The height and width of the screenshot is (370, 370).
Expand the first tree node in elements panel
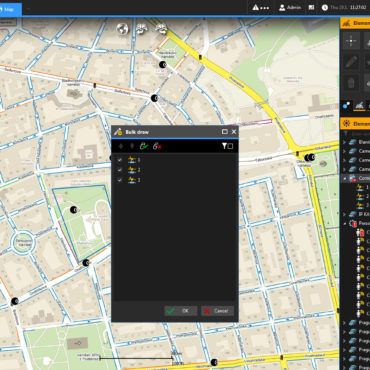coord(344,142)
